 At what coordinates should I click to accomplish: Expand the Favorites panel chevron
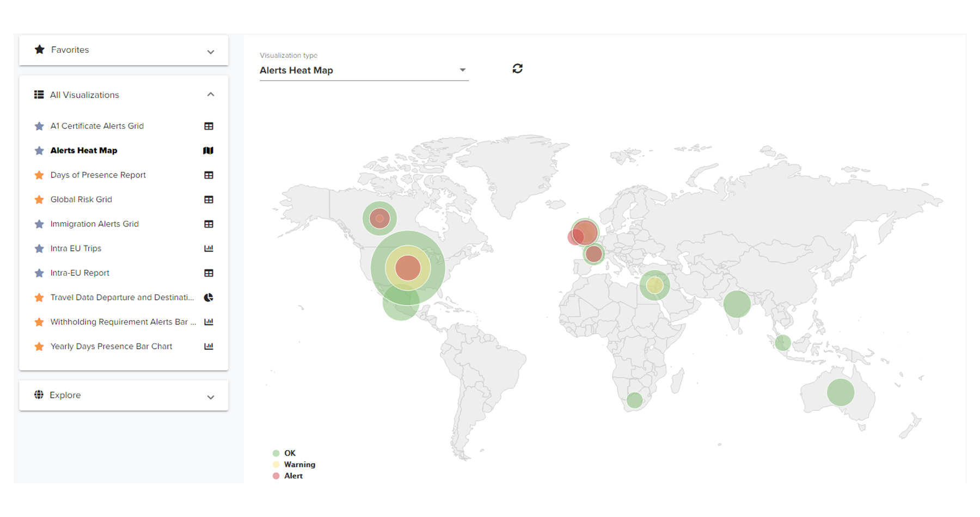[211, 52]
